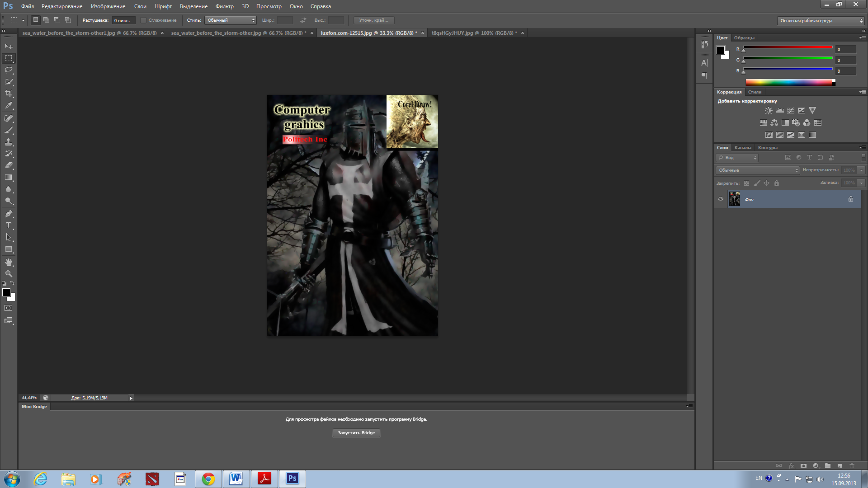Screen dimensions: 868x488
Task: Switch to the Каналы tab
Action: coord(743,148)
